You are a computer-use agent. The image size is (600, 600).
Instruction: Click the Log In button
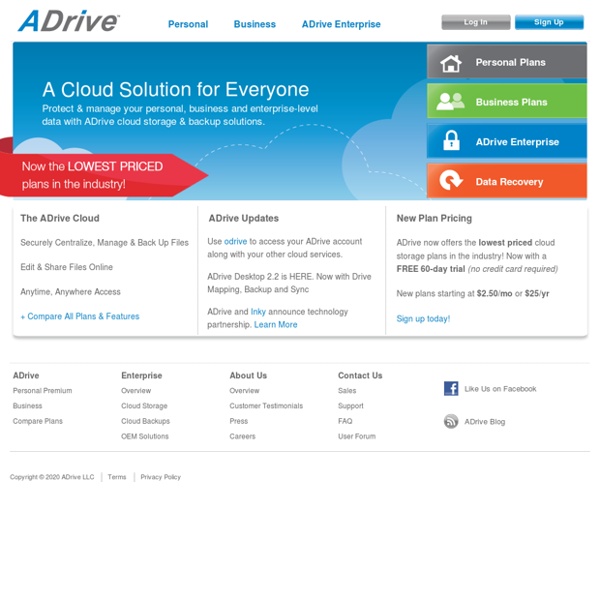(476, 22)
